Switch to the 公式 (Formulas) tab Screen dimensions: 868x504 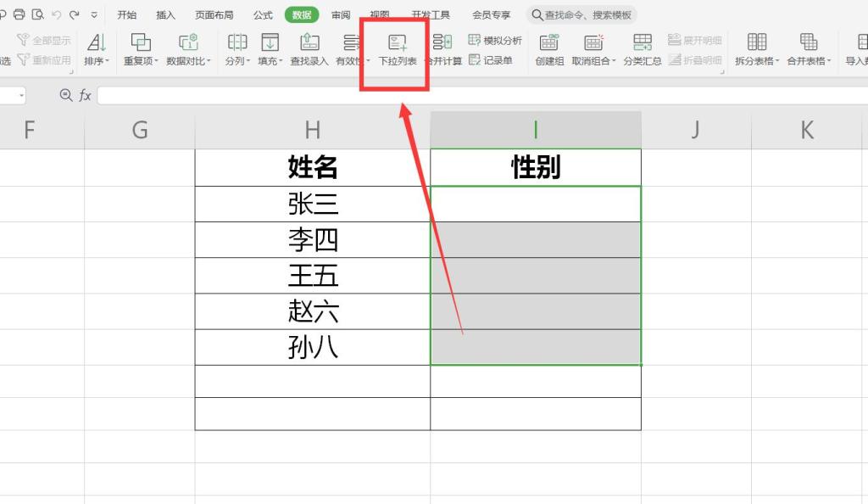pyautogui.click(x=263, y=14)
